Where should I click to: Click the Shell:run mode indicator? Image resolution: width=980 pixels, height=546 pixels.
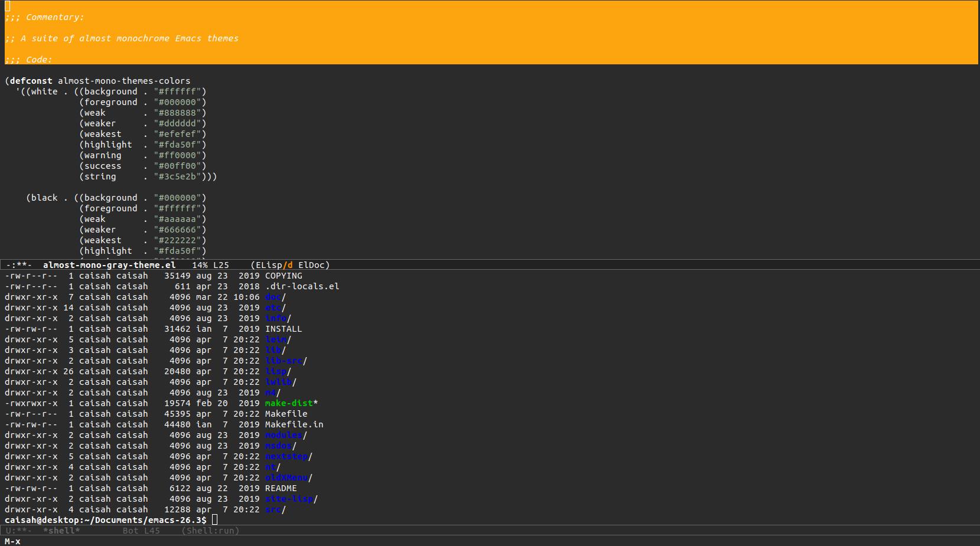coord(210,531)
